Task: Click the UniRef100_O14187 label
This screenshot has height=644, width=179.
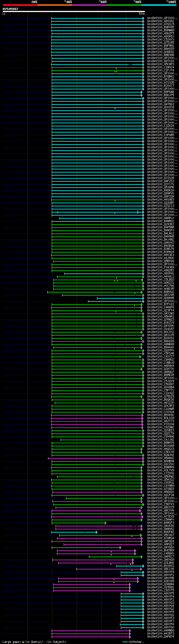Action: point(161,329)
